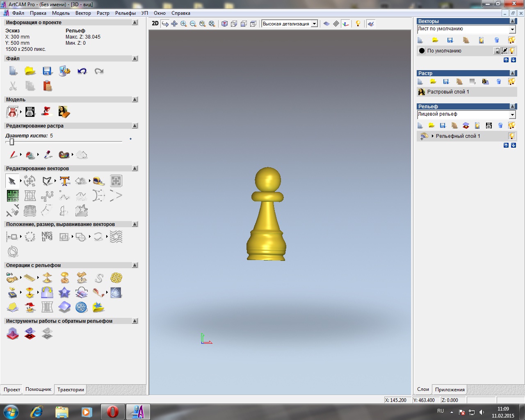Select the Растровый слой 1 layer
The width and height of the screenshot is (525, 420).
coord(467,92)
